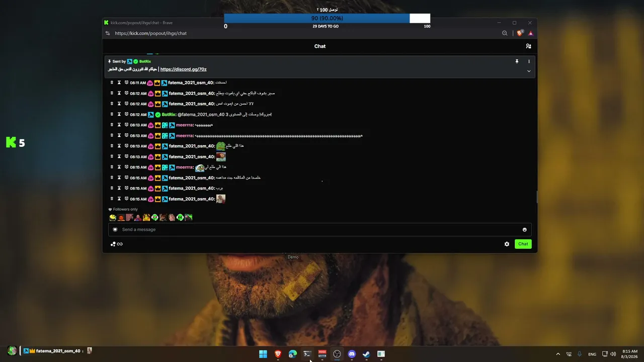Viewport: 644px width, 362px height.
Task: Click the ban shield on BotRix's chat row
Action: [x=126, y=114]
